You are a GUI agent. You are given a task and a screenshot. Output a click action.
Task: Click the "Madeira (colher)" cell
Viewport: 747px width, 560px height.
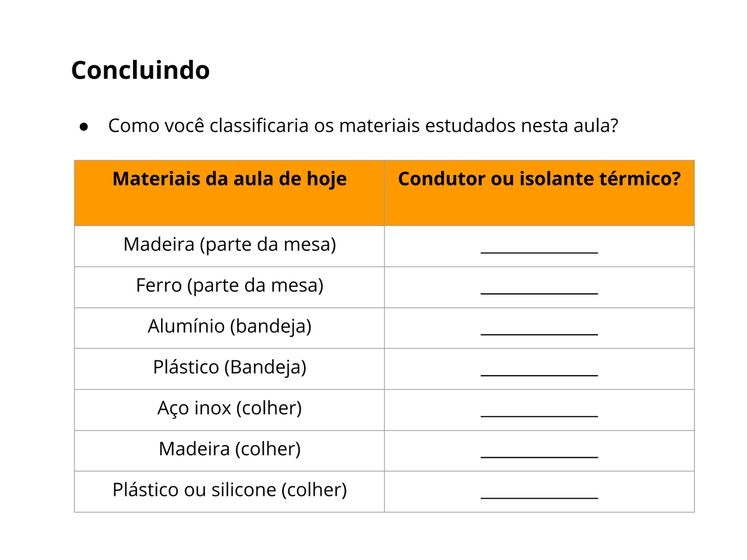click(x=229, y=449)
